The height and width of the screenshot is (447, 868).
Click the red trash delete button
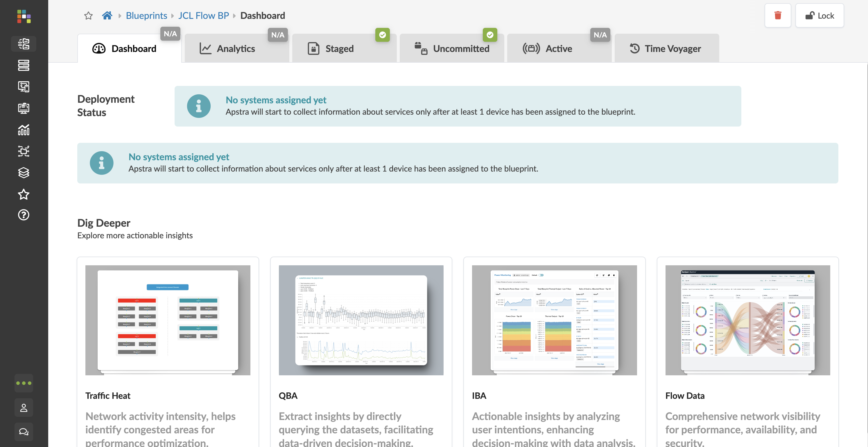point(777,15)
